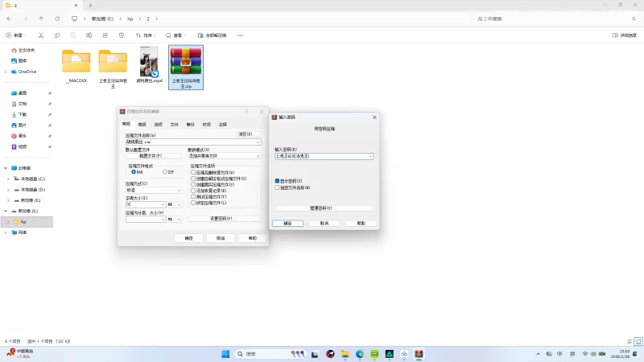
Task: Click the cut (scissors) icon in Explorer toolbar
Action: click(x=41, y=35)
